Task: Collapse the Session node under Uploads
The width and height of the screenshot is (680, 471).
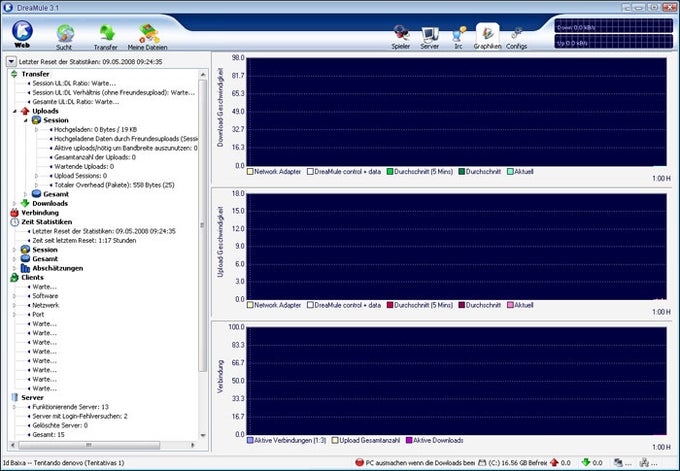Action: coord(25,120)
